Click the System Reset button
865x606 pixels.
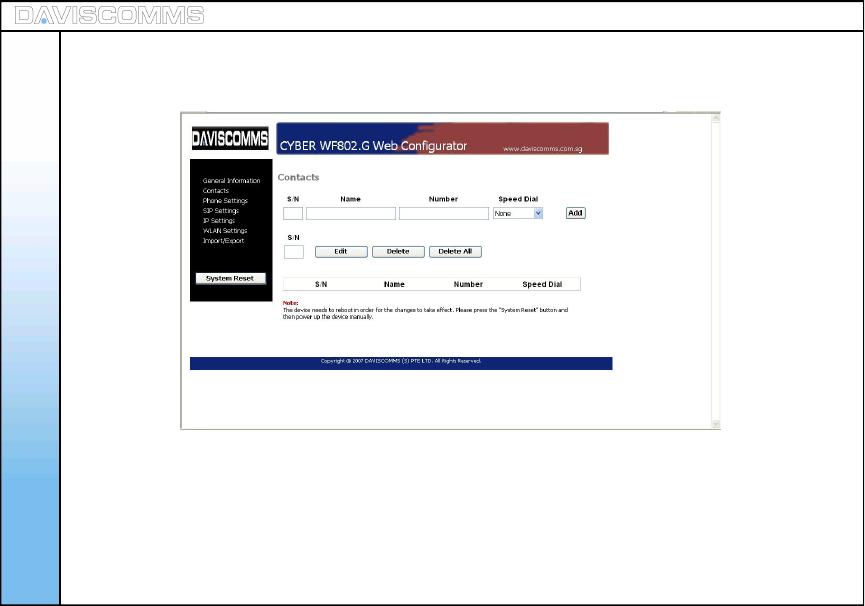coord(231,278)
